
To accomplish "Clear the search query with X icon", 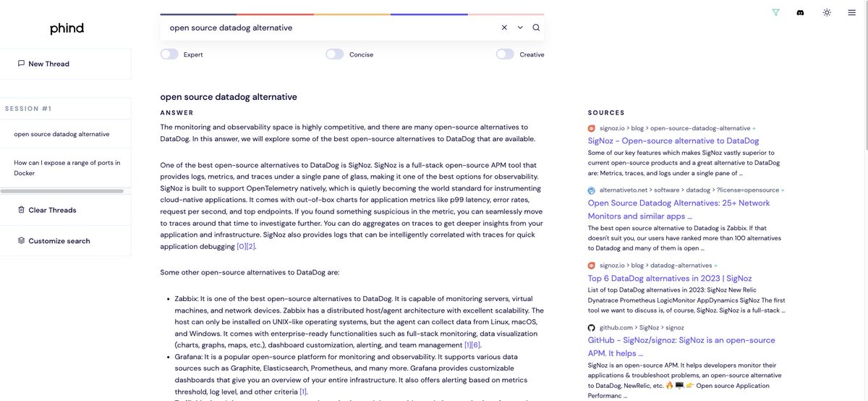I will (504, 28).
